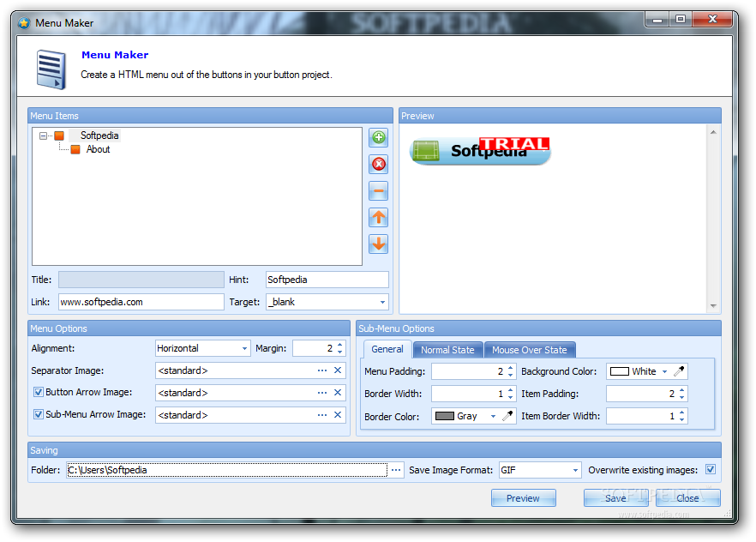Move the item up with the orange up arrow
756x542 pixels.
point(379,218)
